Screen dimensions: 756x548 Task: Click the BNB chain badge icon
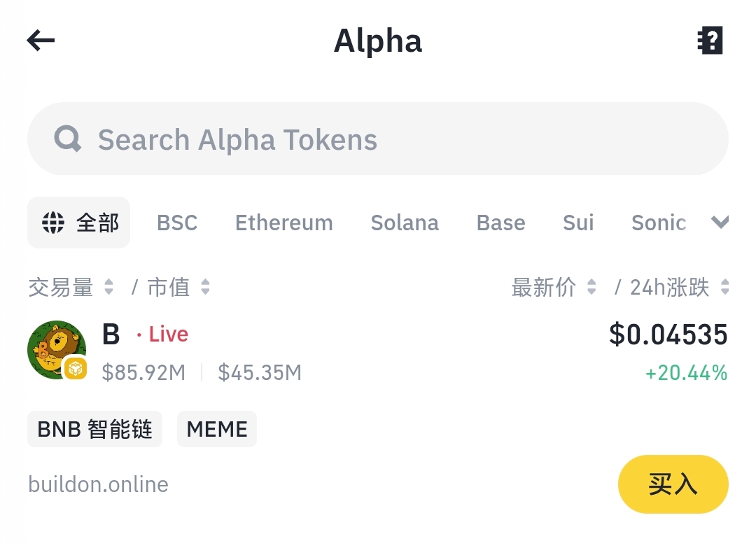tap(75, 368)
